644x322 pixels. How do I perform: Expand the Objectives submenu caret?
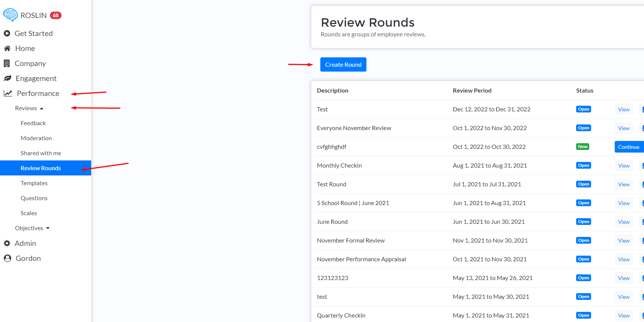coord(48,228)
